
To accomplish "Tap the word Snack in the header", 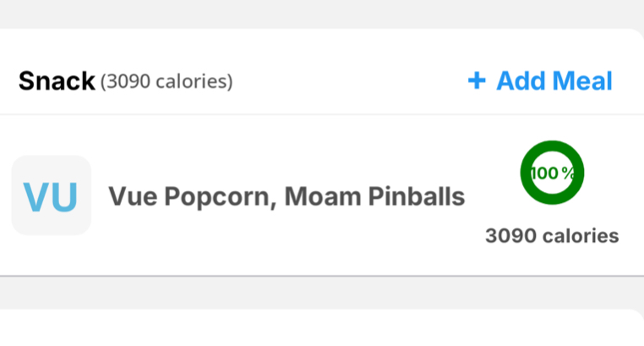I will (x=57, y=82).
